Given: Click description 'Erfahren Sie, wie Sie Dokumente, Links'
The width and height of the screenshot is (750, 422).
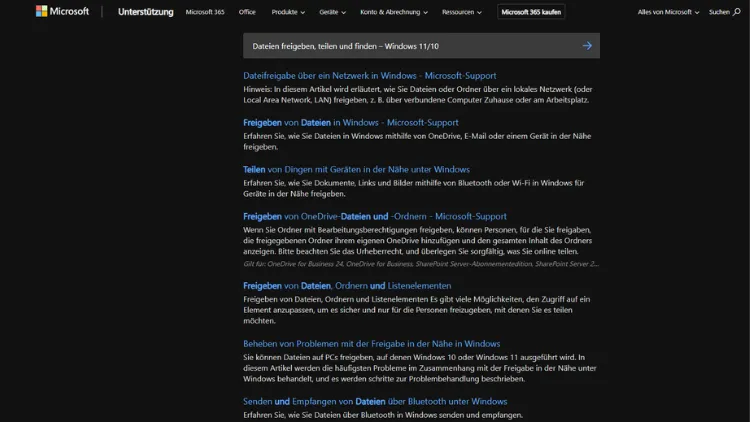Looking at the screenshot, I should [x=413, y=188].
